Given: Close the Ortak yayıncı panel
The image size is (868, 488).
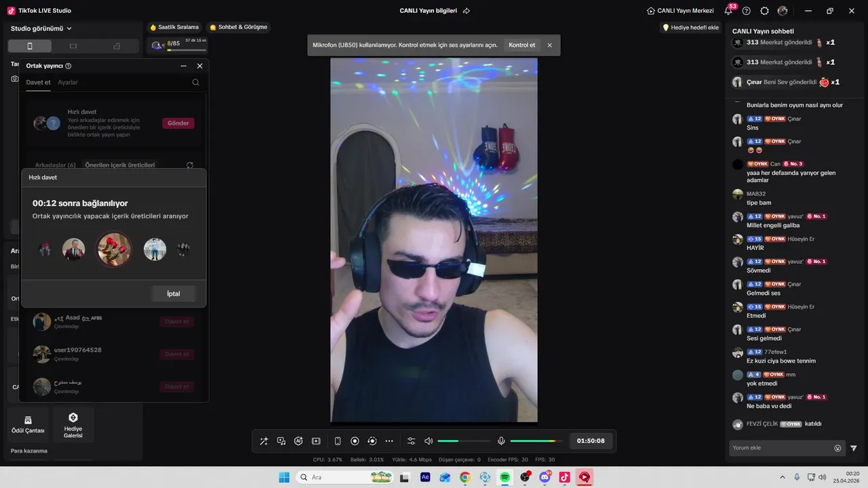Looking at the screenshot, I should pos(199,66).
